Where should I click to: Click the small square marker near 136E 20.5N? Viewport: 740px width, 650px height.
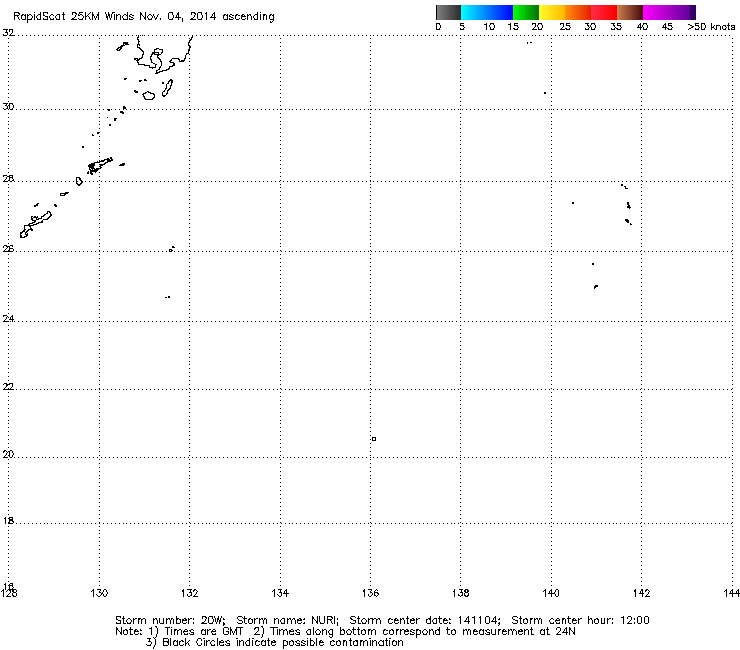374,439
